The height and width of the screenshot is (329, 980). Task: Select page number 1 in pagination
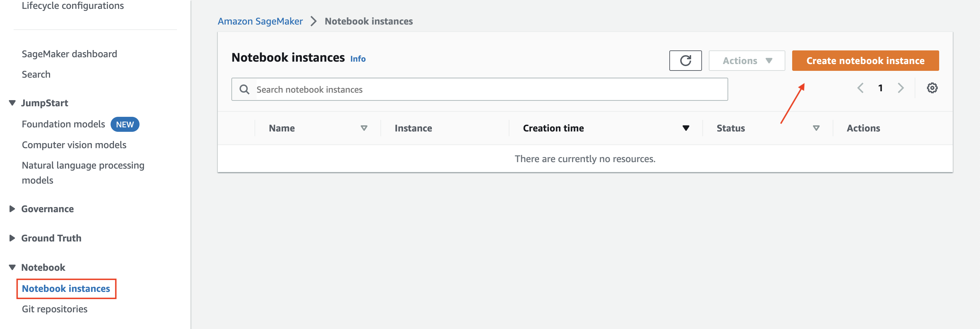(x=881, y=88)
